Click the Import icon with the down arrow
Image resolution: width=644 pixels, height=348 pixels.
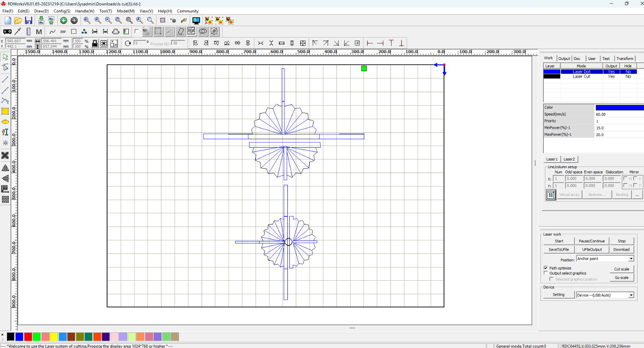pyautogui.click(x=41, y=21)
